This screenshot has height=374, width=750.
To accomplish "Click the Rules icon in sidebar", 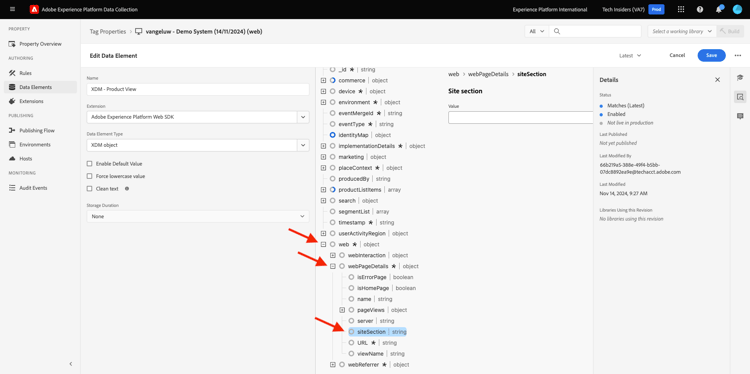I will (x=12, y=73).
